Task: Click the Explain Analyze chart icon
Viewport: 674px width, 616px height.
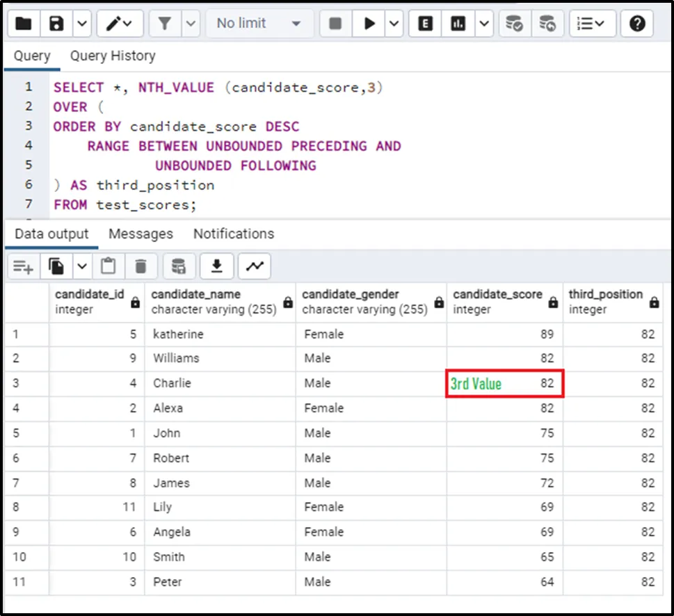Action: pyautogui.click(x=458, y=24)
